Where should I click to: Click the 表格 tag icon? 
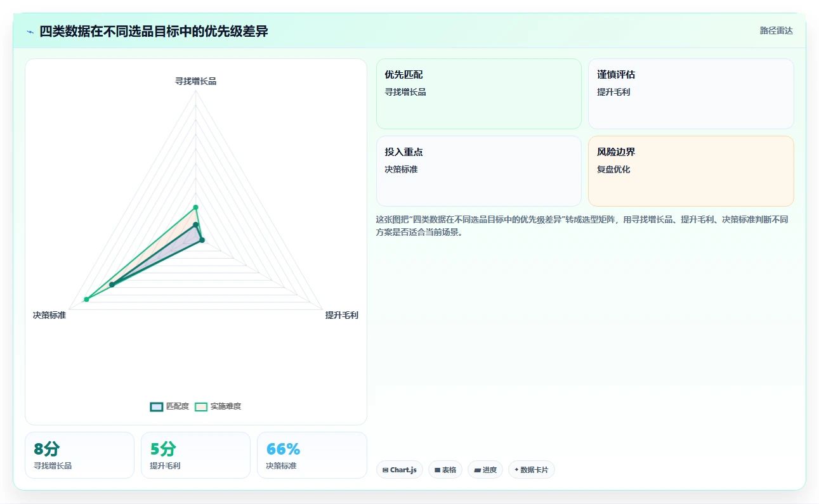pyautogui.click(x=437, y=470)
